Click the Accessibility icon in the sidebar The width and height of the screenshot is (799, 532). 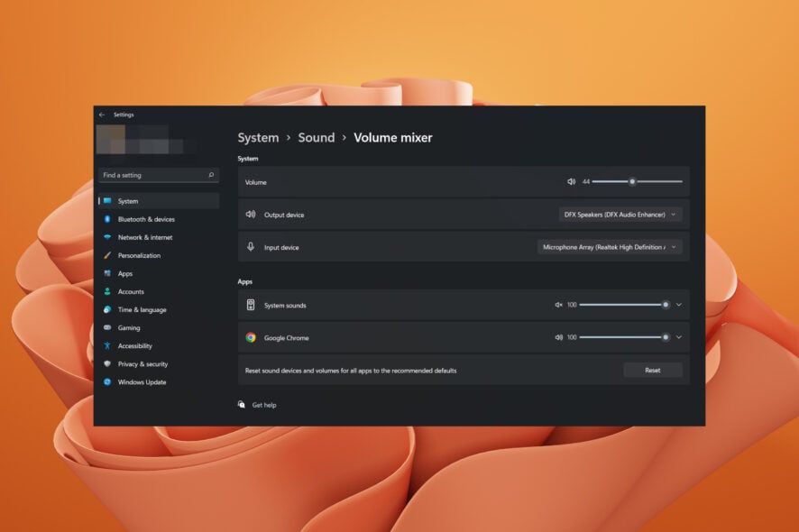(107, 345)
